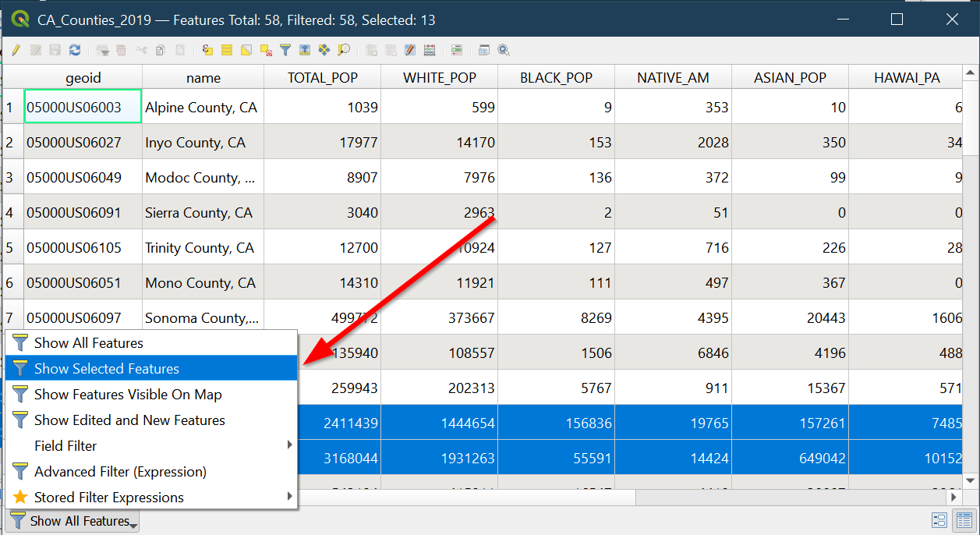The image size is (980, 535).
Task: Choose Show Selected Features from menu
Action: (106, 369)
